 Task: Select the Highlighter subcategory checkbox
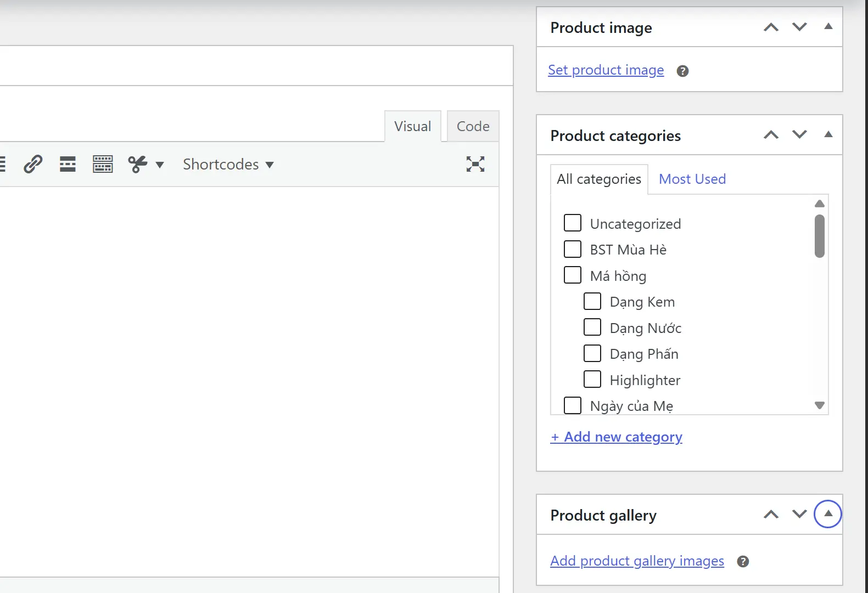pyautogui.click(x=592, y=379)
